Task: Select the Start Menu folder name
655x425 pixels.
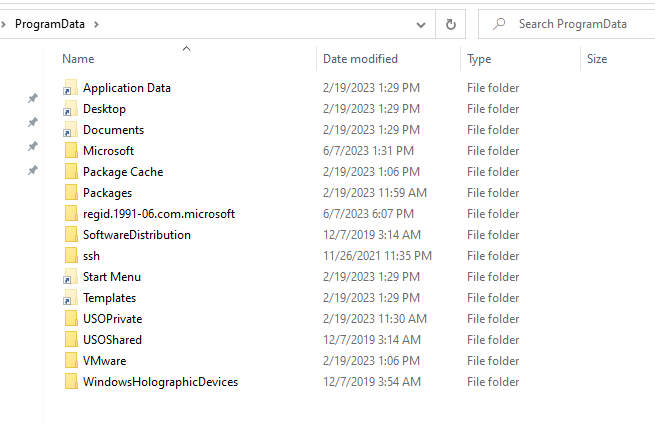Action: click(112, 277)
